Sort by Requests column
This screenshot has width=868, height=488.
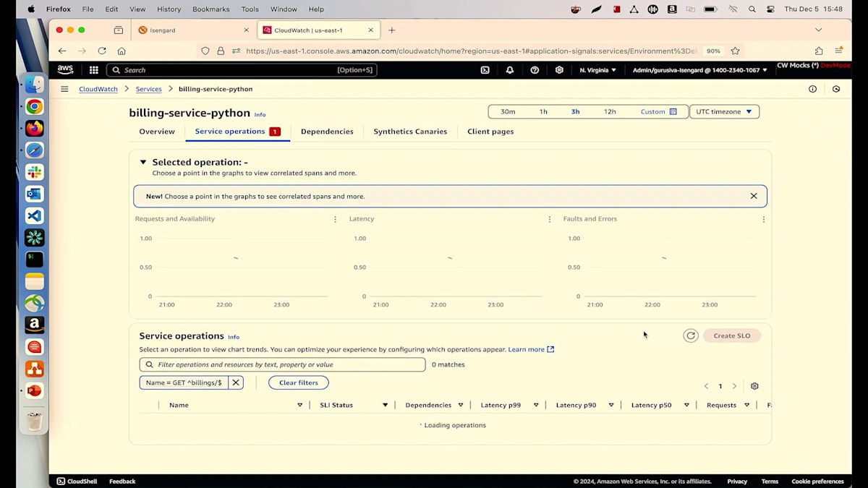(x=747, y=406)
